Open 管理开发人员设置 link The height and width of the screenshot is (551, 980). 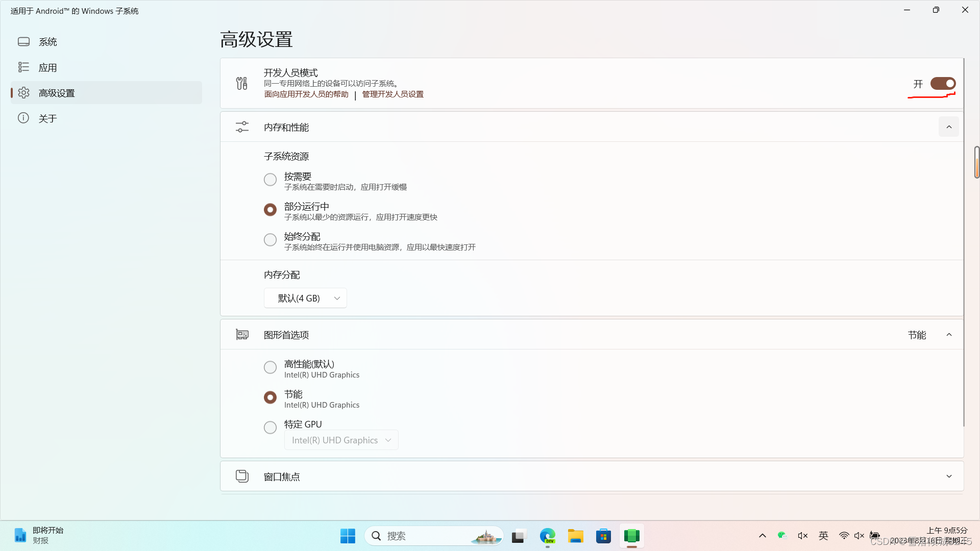393,94
